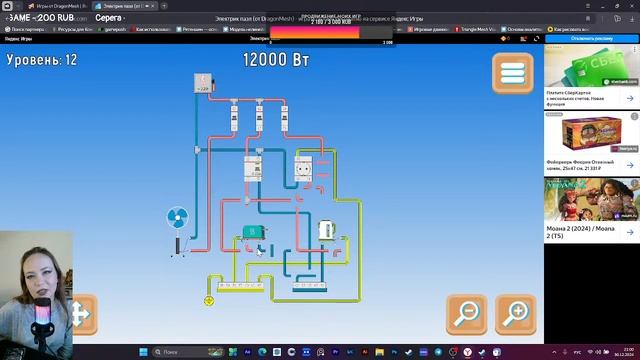Select the yellow-green ground bus bar
The width and height of the screenshot is (640, 360).
point(241,287)
